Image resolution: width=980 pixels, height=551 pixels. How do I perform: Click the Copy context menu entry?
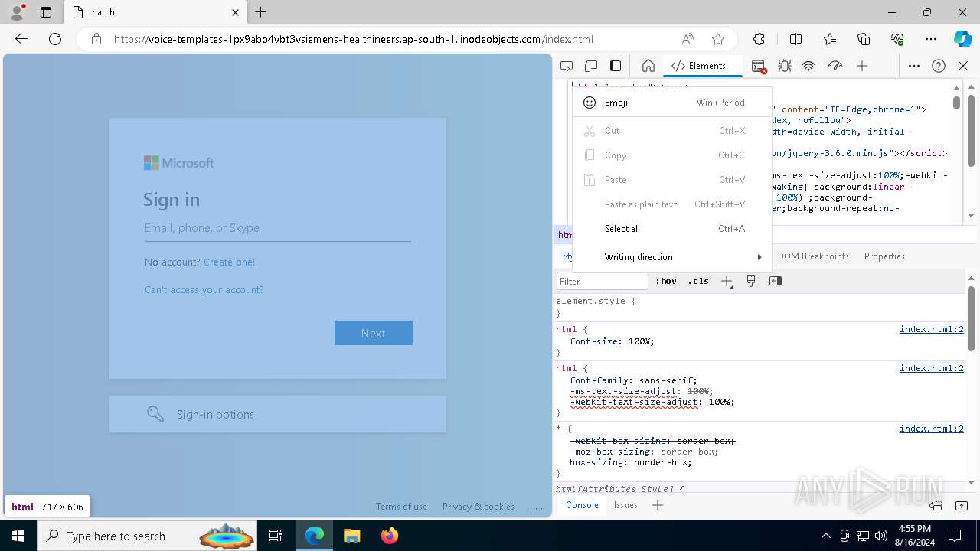pos(671,155)
